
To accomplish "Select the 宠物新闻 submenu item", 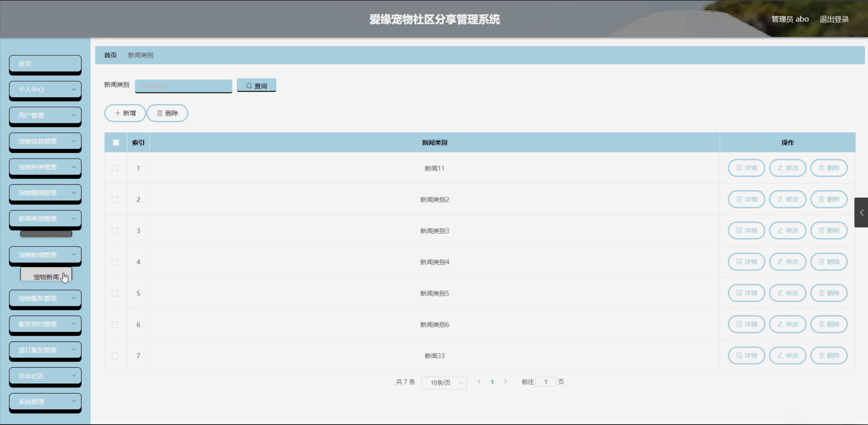I will click(x=46, y=277).
